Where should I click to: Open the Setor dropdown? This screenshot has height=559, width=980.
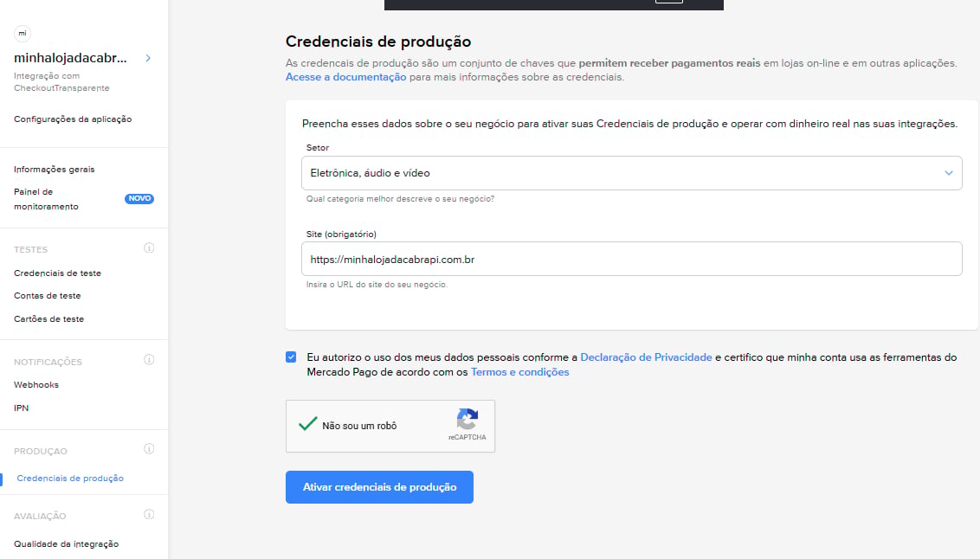(631, 173)
